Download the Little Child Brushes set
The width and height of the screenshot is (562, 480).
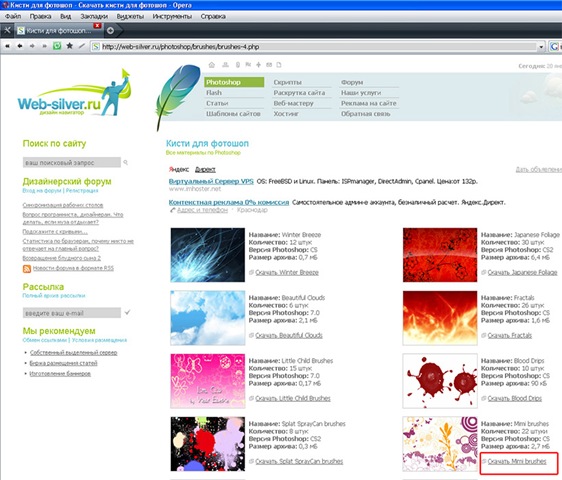click(293, 398)
